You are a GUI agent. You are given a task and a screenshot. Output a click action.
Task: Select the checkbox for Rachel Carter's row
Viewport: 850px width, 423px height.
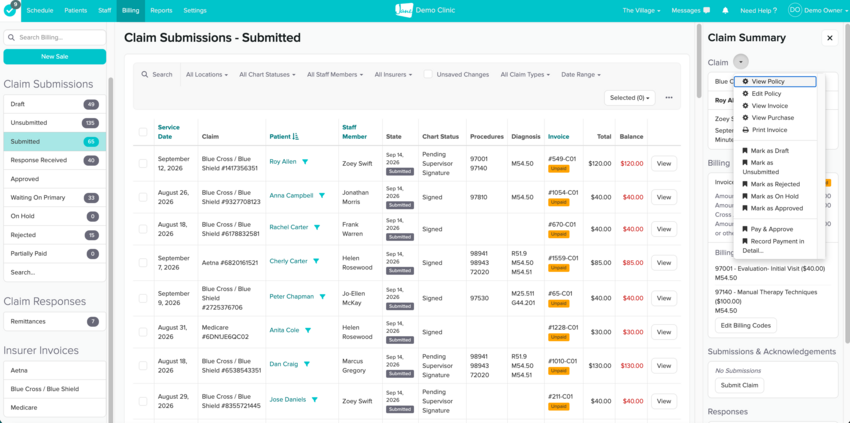click(143, 229)
